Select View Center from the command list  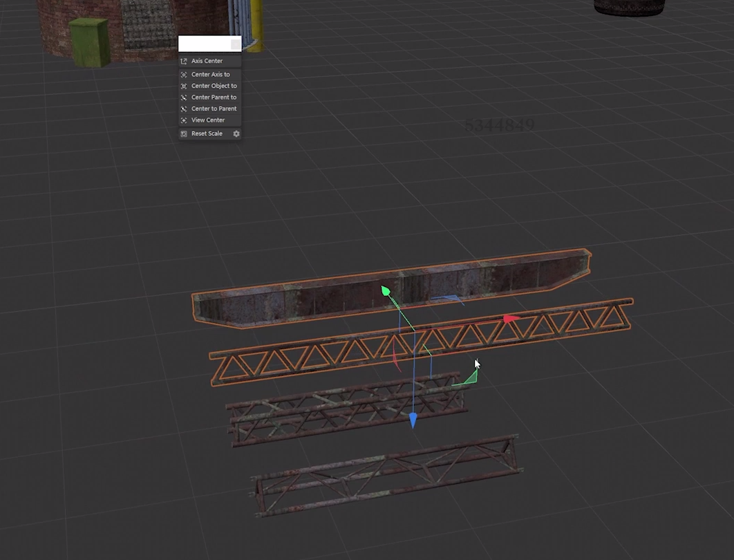tap(209, 120)
